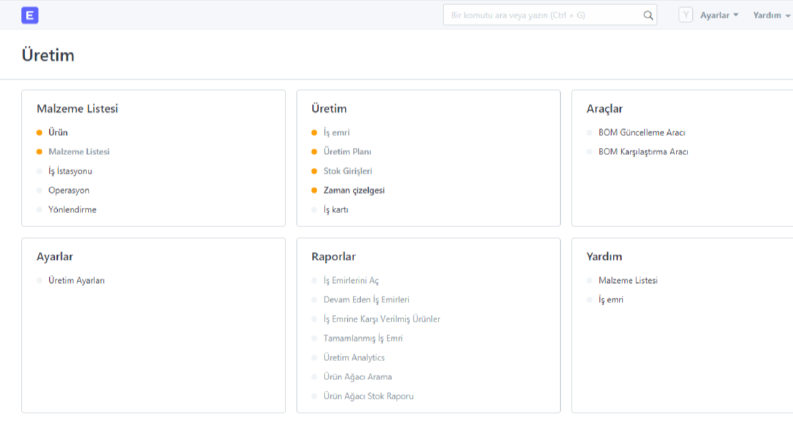
Task: Open the Üretim Analytics report
Action: [x=354, y=358]
